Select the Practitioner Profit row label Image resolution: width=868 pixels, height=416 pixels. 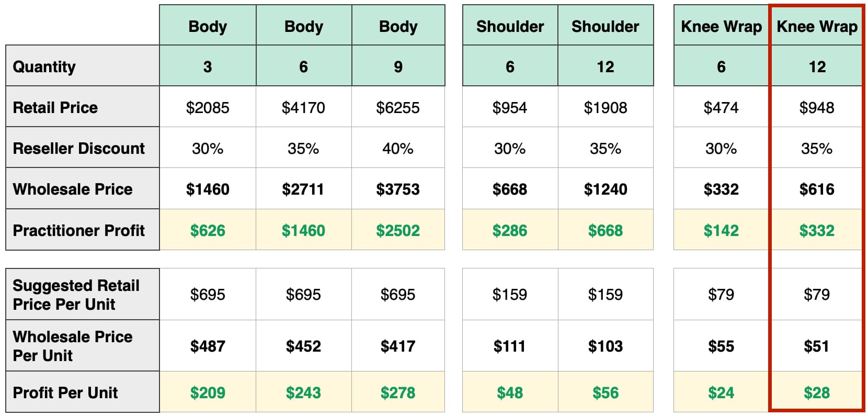click(x=83, y=230)
